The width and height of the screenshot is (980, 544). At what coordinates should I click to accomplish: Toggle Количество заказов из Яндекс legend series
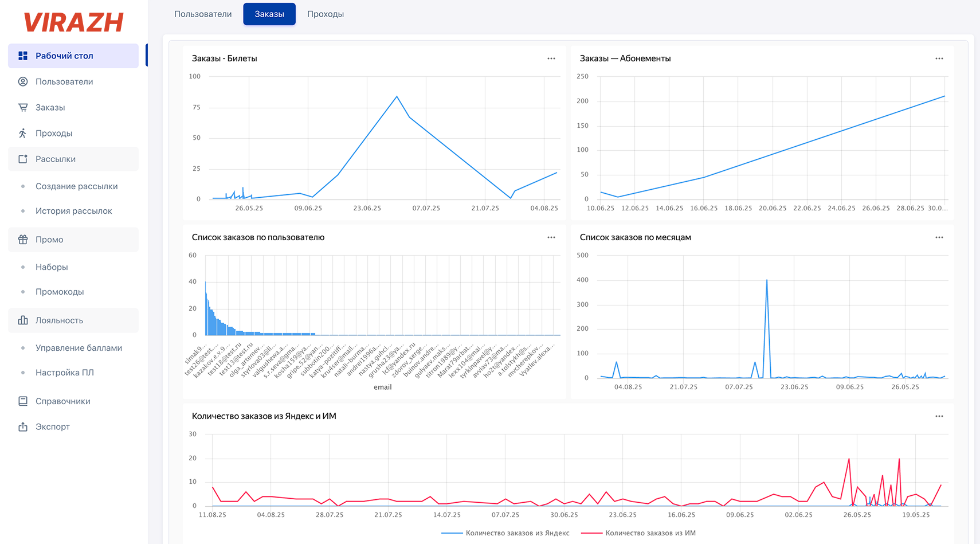coord(505,533)
